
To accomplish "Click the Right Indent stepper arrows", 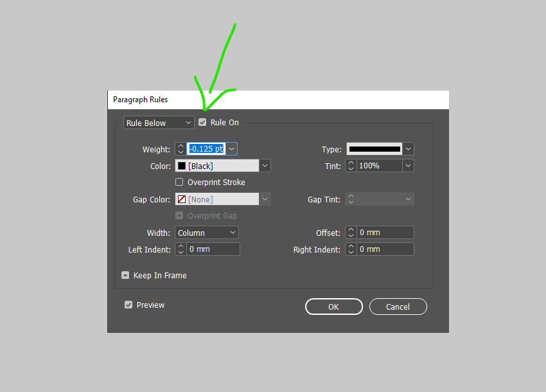I will (351, 249).
